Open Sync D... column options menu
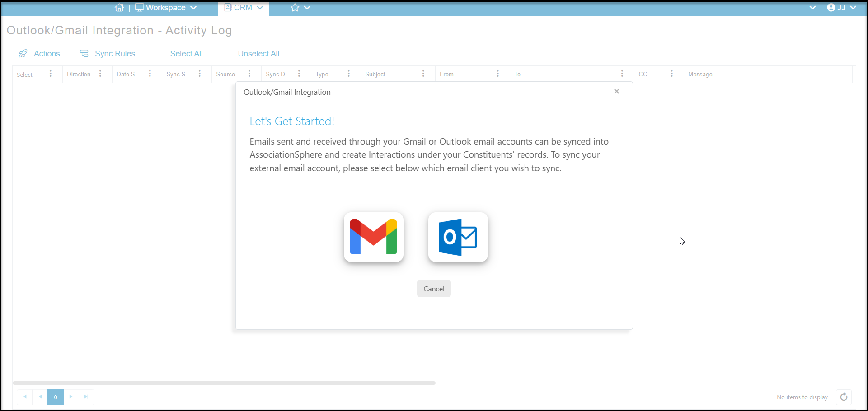 [x=299, y=74]
